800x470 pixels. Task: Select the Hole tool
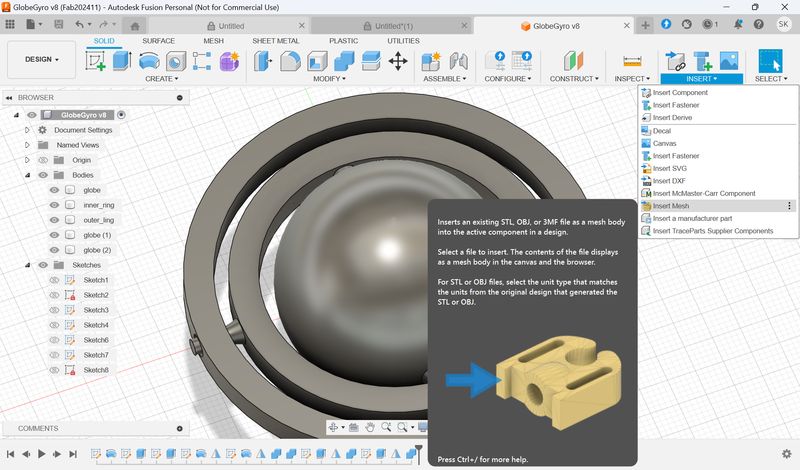(176, 62)
